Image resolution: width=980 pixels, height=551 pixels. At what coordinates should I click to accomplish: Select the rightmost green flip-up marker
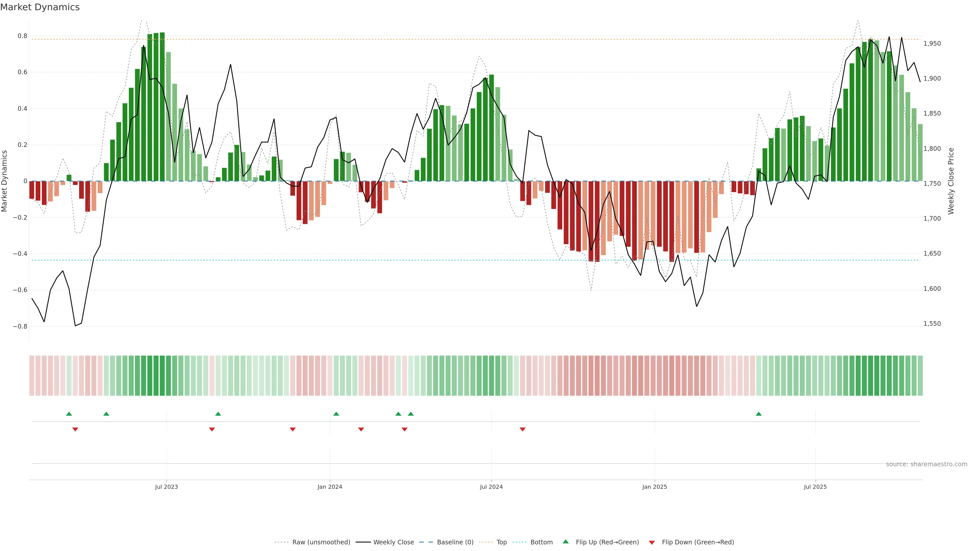(758, 414)
